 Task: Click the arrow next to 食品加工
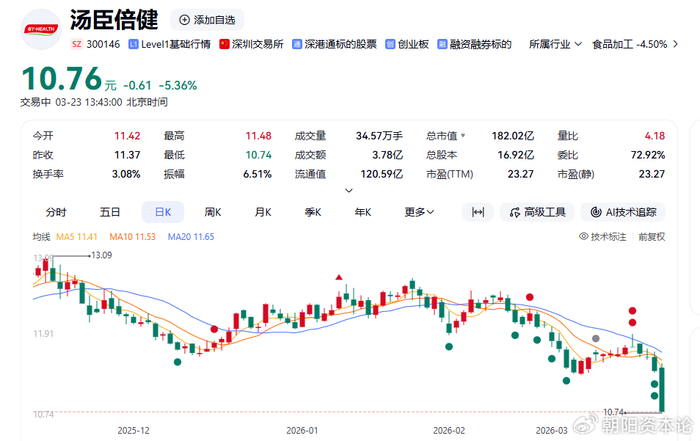(x=675, y=44)
